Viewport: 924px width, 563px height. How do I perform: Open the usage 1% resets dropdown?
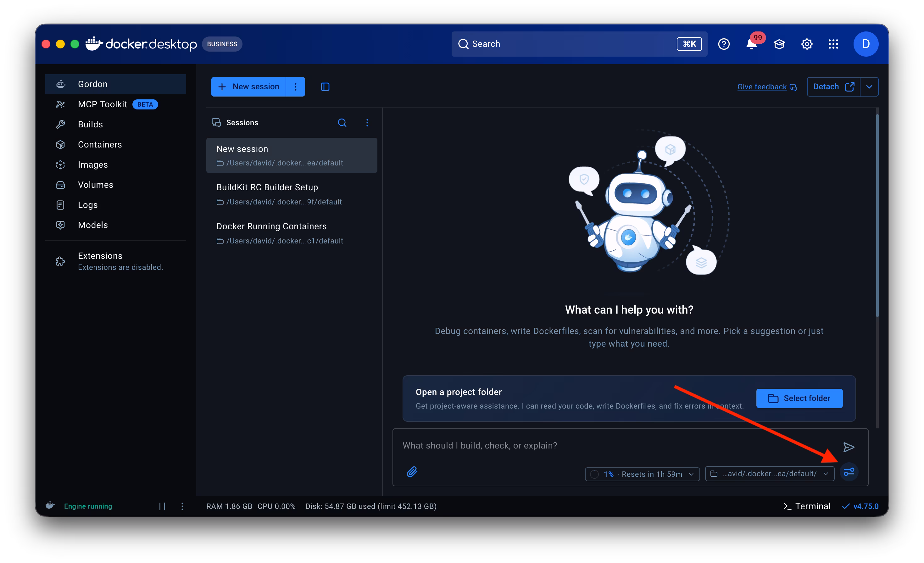(x=643, y=474)
